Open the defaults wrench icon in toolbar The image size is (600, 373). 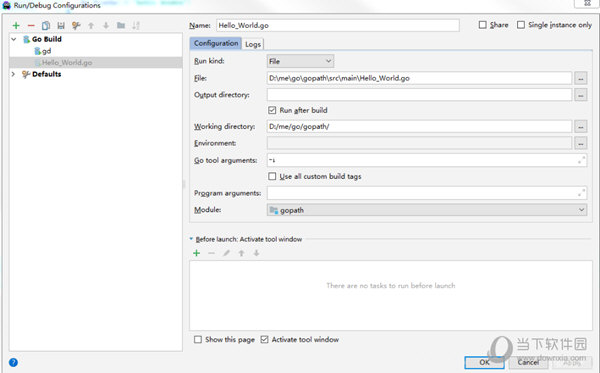pos(76,26)
